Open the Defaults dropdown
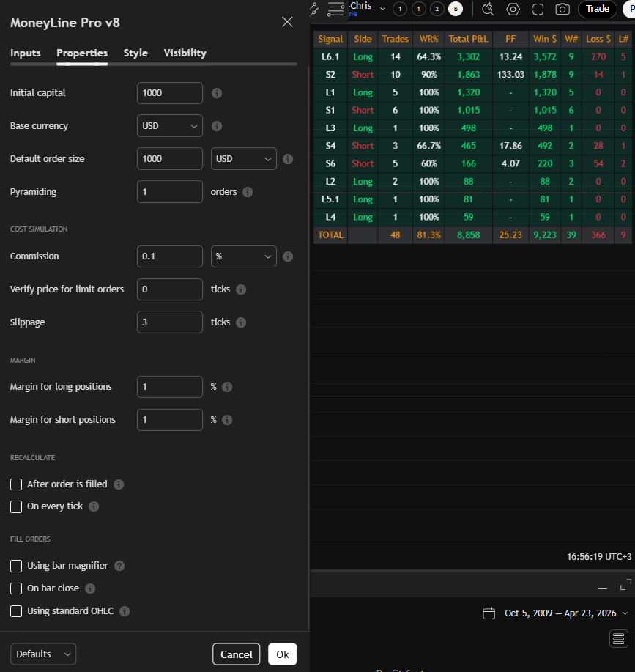 pos(43,654)
